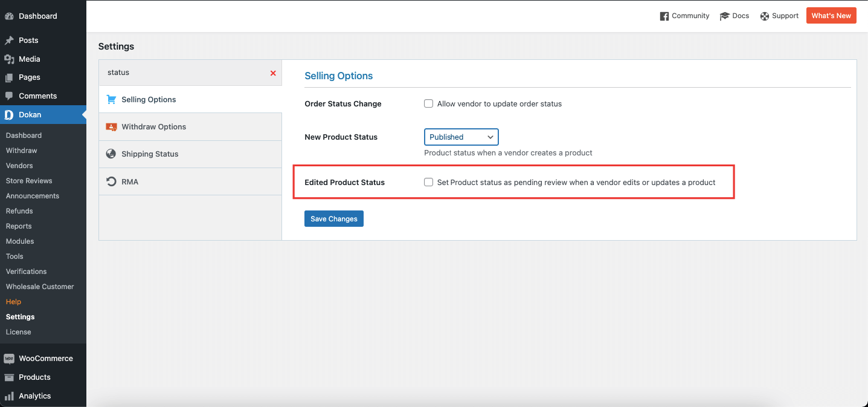Click the Save Changes button
The height and width of the screenshot is (407, 868).
click(334, 219)
